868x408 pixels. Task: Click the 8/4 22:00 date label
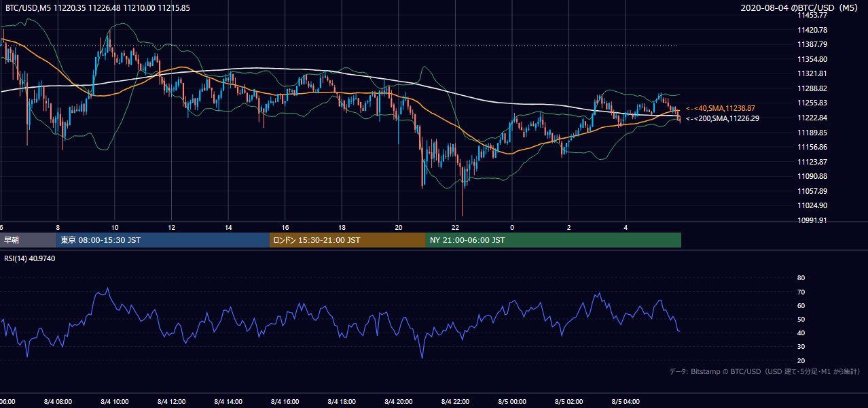click(x=456, y=402)
